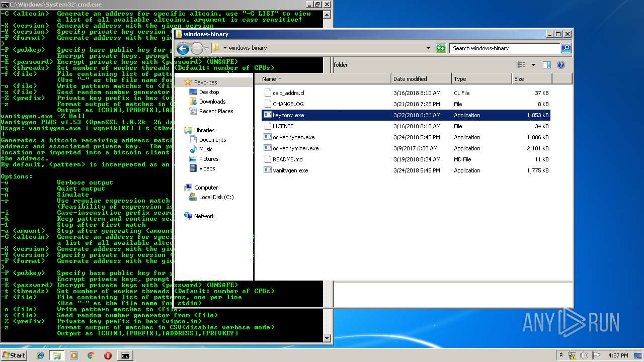
Task: Open Local Disk (C:)
Action: pyautogui.click(x=216, y=197)
